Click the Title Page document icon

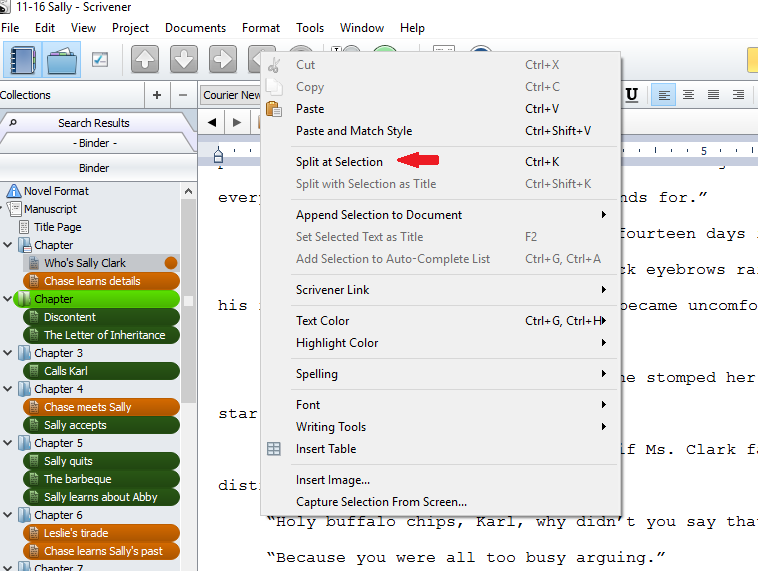click(24, 227)
